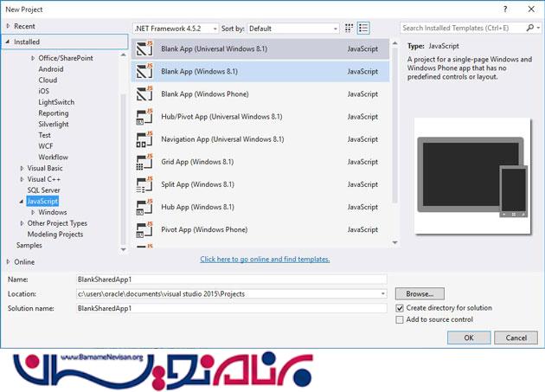Viewport: 545px width, 392px height.
Task: Click the Name input field
Action: coord(232,280)
